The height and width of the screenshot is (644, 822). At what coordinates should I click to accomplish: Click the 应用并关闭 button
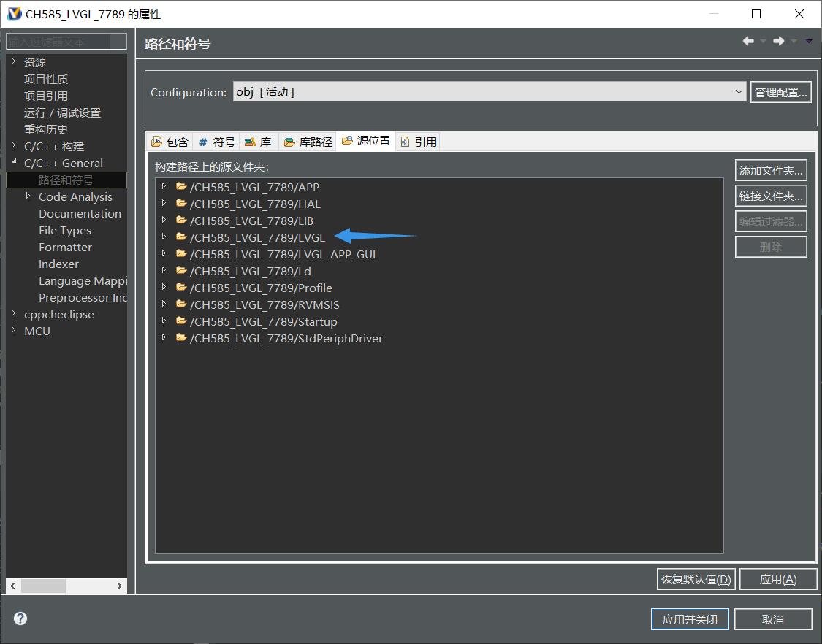click(690, 619)
